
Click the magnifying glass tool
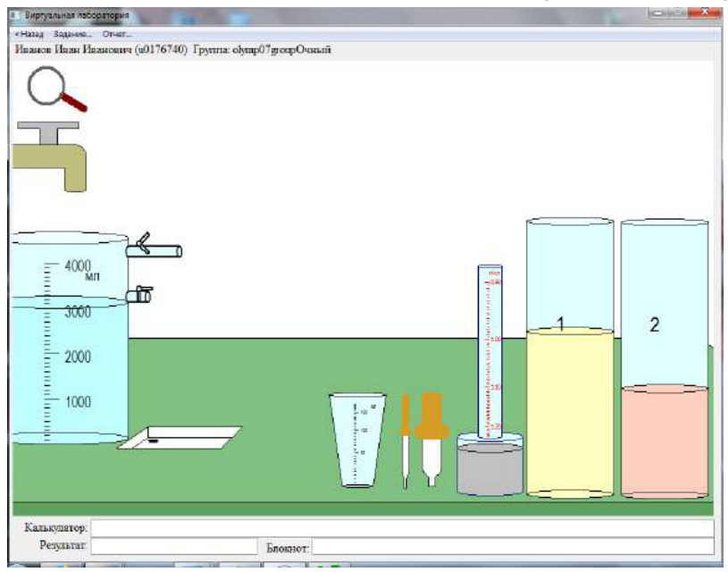tap(55, 88)
